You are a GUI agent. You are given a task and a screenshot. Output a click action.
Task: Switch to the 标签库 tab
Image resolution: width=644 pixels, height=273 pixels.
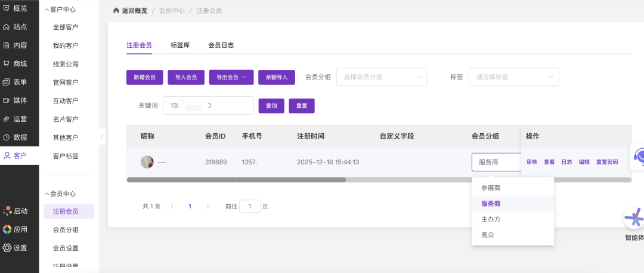pyautogui.click(x=180, y=45)
